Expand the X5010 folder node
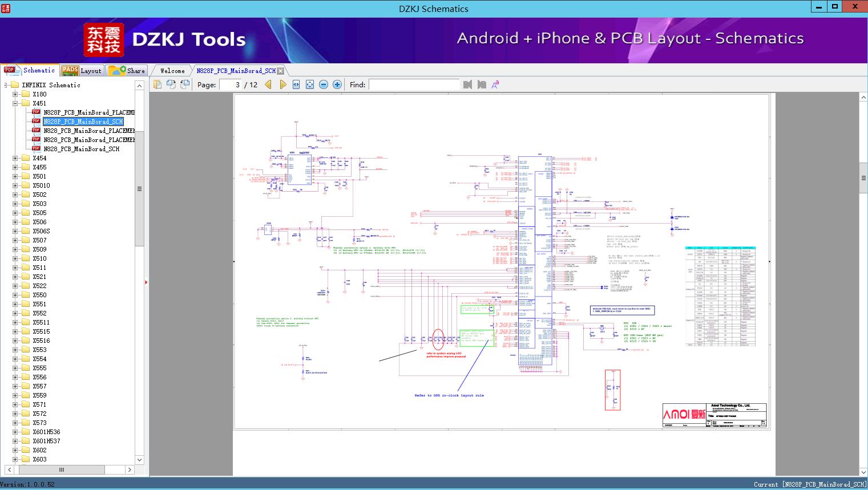Screen dimensions: 868x490 point(15,185)
